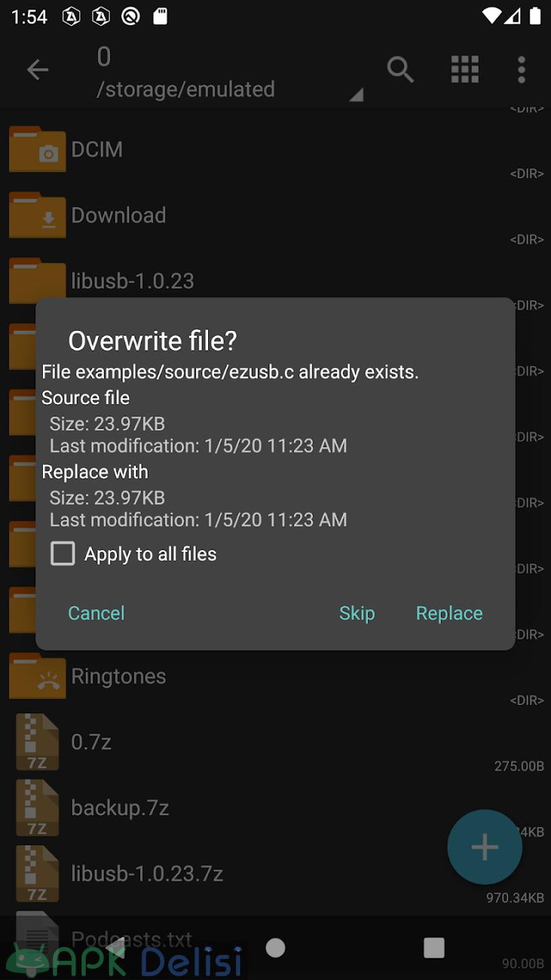Tap the back arrow icon
551x980 pixels.
click(37, 69)
